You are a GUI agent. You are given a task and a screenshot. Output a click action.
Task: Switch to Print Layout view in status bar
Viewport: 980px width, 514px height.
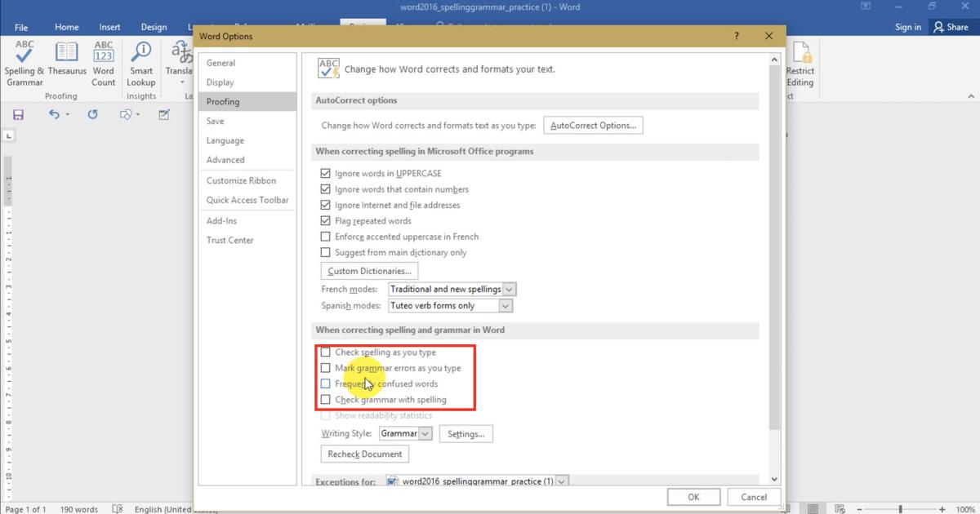(813, 509)
